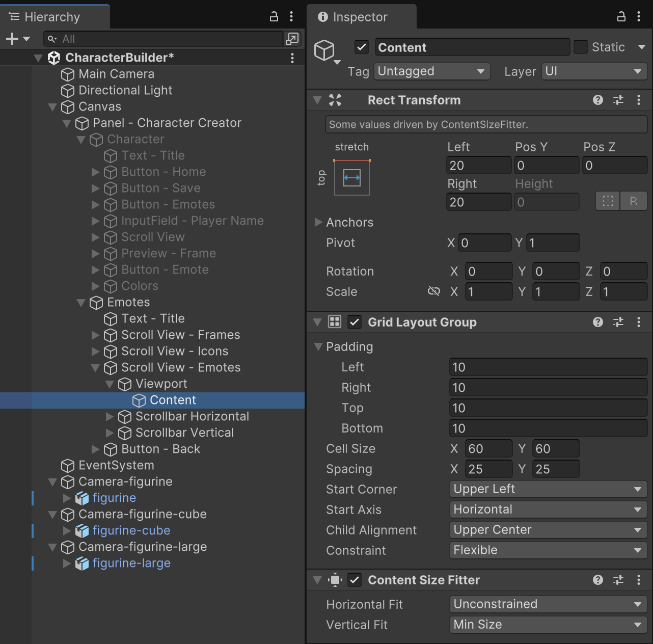Select Button - Back in the hierarchy
This screenshot has width=653, height=644.
[x=160, y=449]
